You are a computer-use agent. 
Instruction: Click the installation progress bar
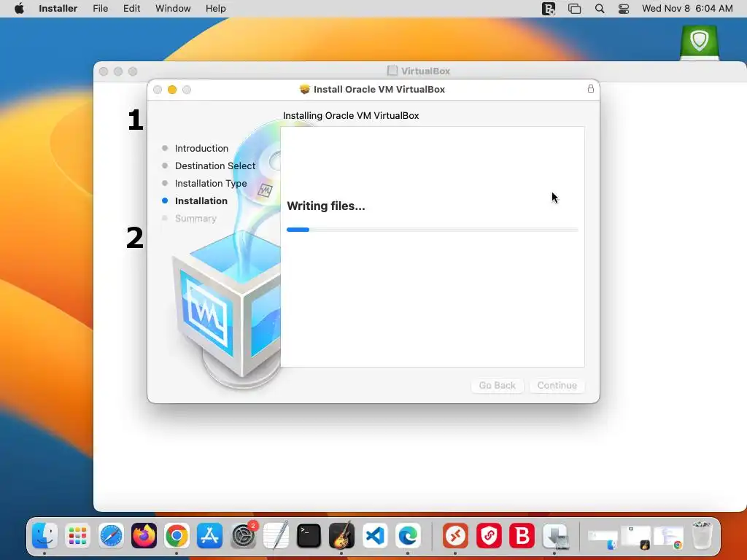point(433,230)
